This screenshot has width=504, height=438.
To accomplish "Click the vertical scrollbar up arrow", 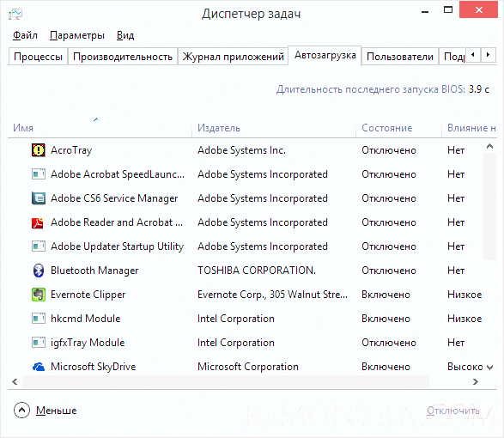I will click(490, 147).
